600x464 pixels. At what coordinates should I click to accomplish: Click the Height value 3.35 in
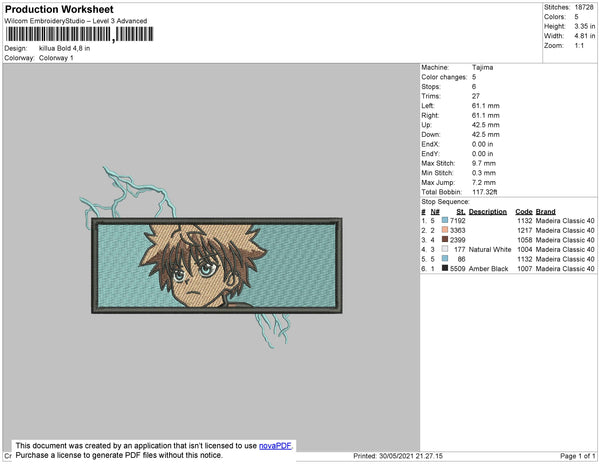(x=585, y=26)
